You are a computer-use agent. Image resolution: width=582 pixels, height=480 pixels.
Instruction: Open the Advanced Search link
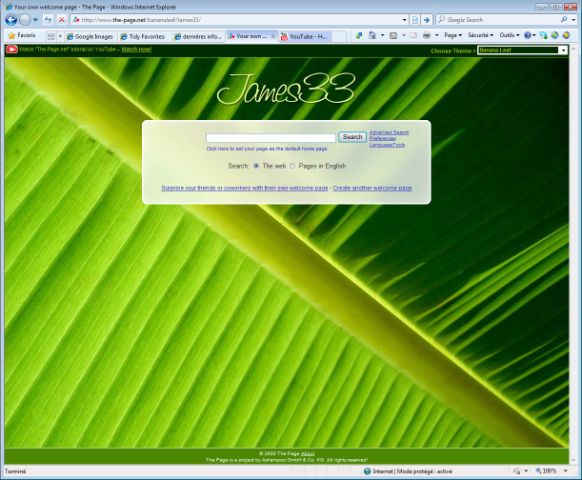pos(389,132)
